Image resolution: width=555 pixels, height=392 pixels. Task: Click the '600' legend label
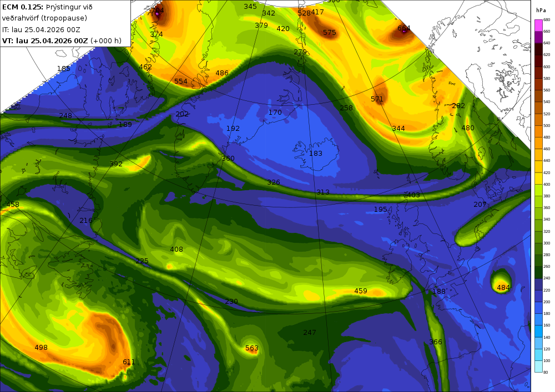pos(547,67)
